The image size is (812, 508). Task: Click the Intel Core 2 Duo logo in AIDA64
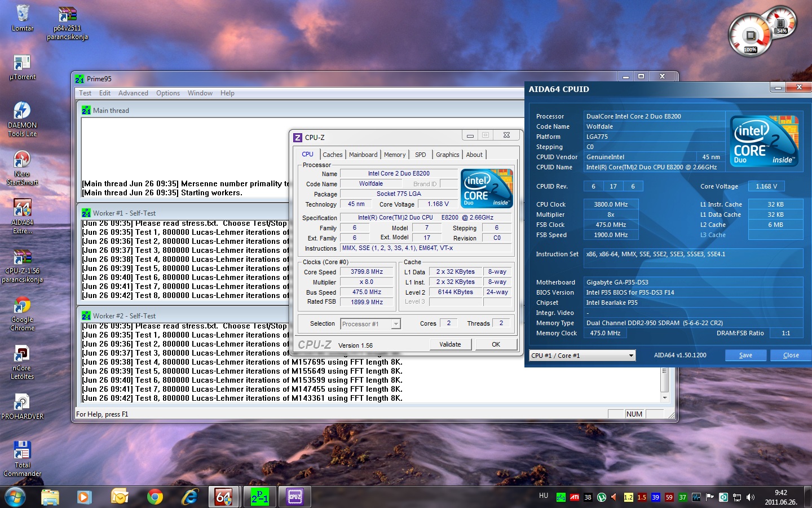click(x=764, y=141)
